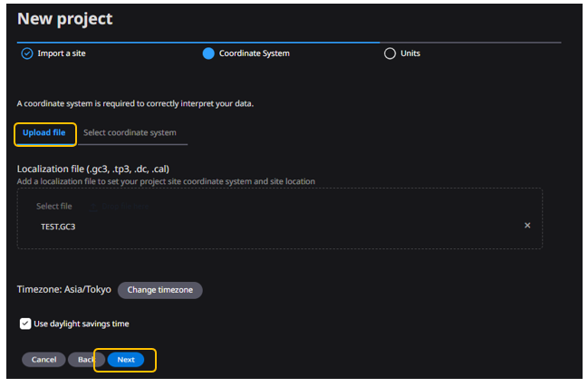This screenshot has height=387, width=588.
Task: Click the Import a site step checkmark icon
Action: [x=26, y=53]
